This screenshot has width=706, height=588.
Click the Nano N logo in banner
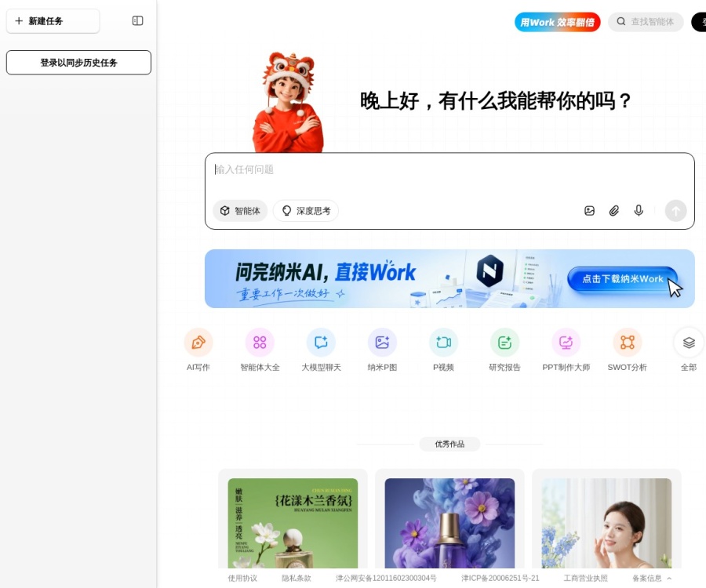pos(489,270)
